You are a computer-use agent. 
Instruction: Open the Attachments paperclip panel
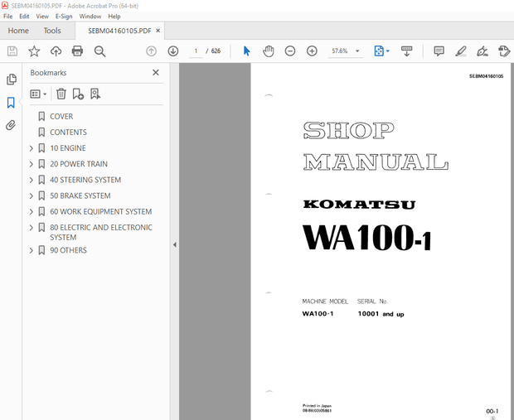(x=11, y=125)
